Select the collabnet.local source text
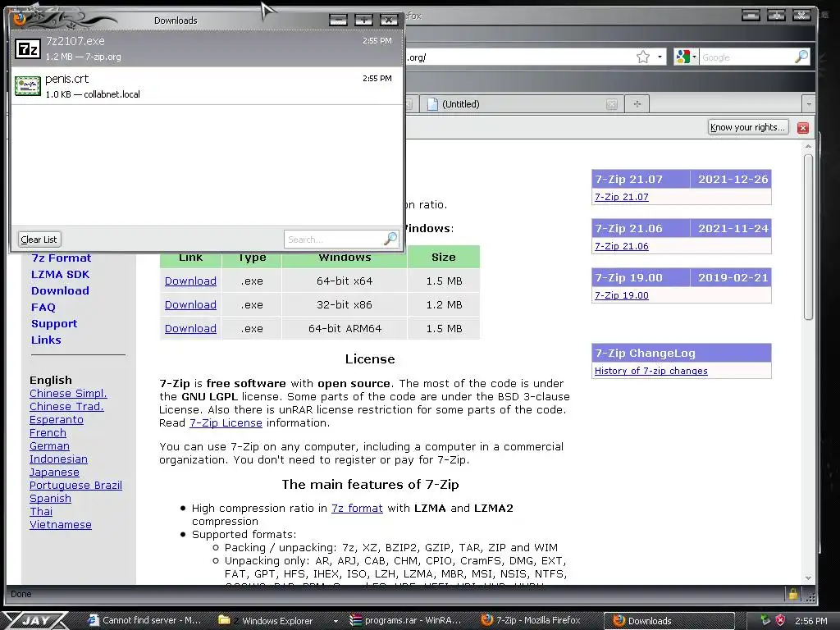This screenshot has height=630, width=840. point(112,94)
